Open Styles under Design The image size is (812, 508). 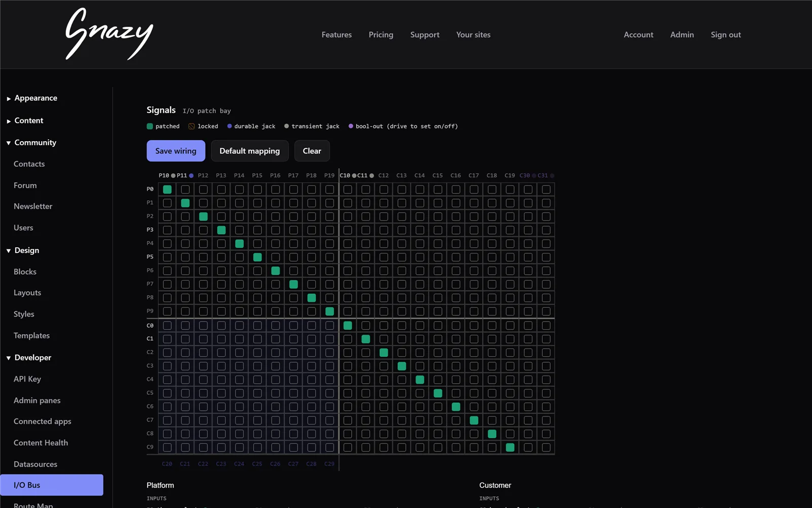pyautogui.click(x=24, y=314)
